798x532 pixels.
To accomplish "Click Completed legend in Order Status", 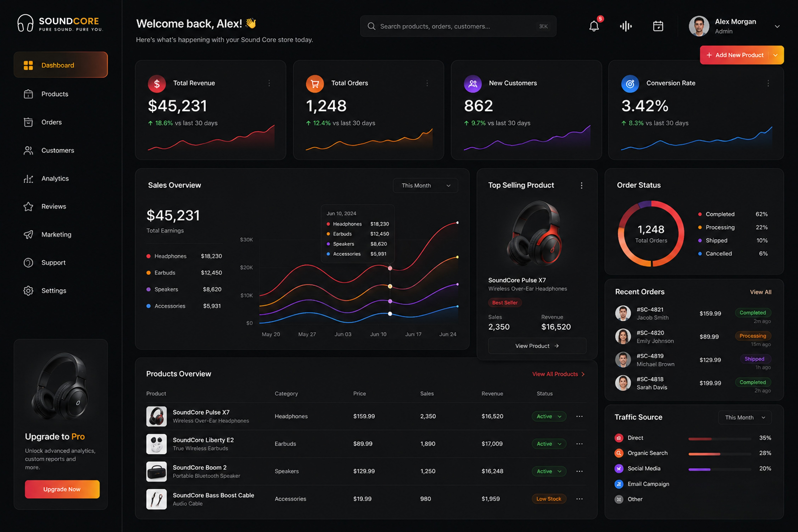I will tap(733, 214).
